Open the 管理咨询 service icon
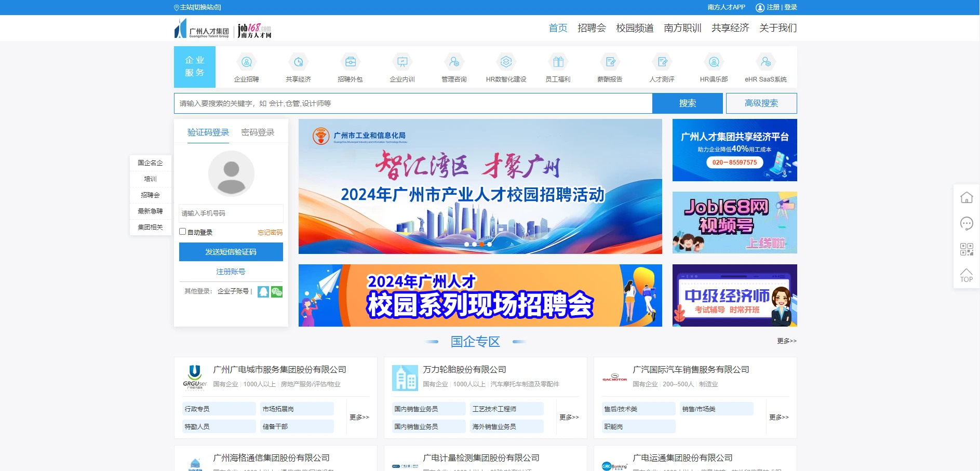 (x=454, y=62)
